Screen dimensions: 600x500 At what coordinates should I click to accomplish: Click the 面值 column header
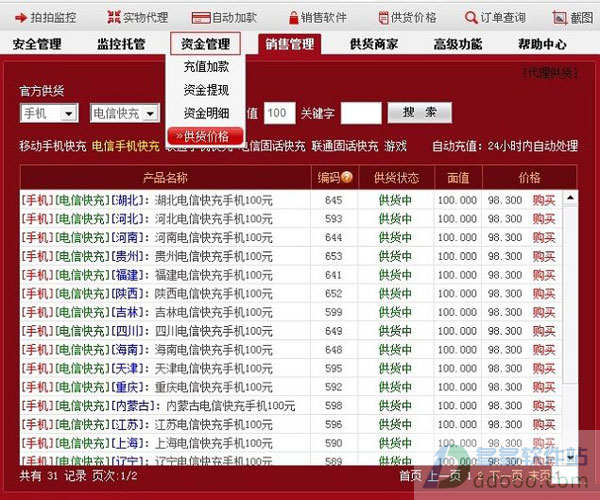458,177
